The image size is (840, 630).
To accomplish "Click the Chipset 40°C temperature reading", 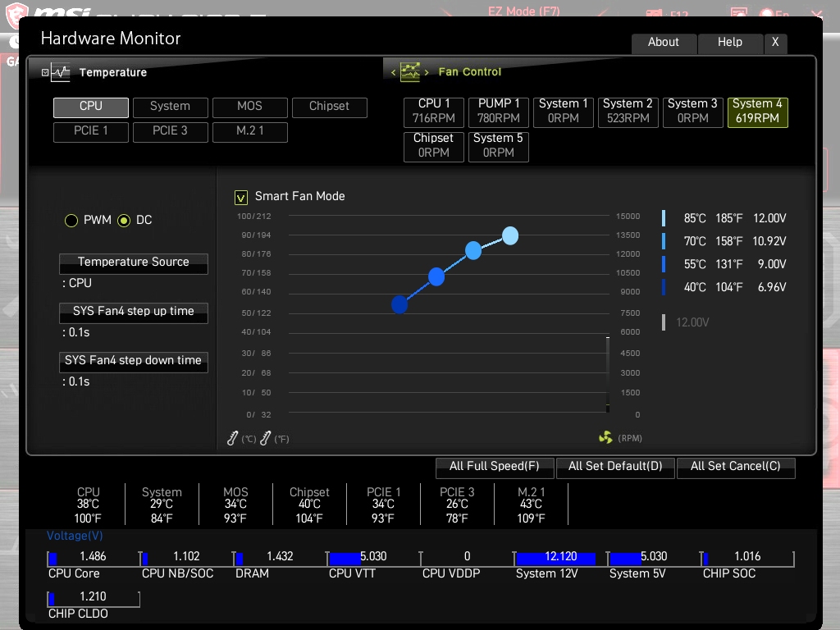I will pos(309,504).
